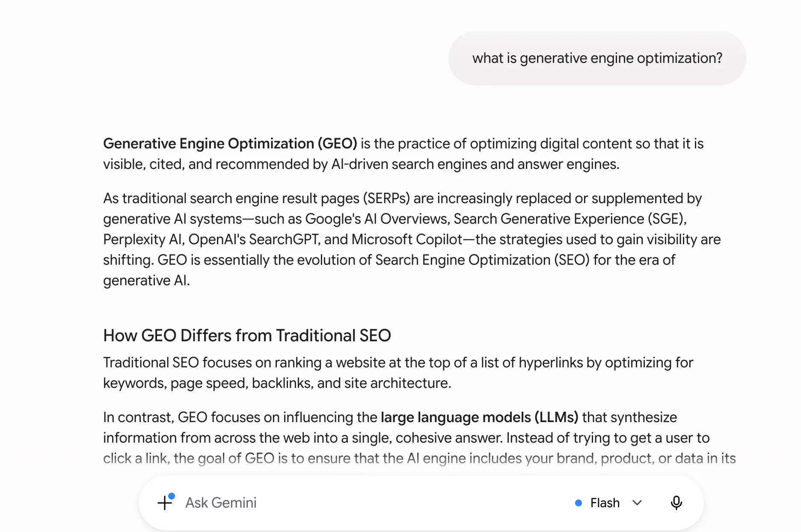Click the plus add-files icon
This screenshot has width=801, height=532.
point(165,502)
